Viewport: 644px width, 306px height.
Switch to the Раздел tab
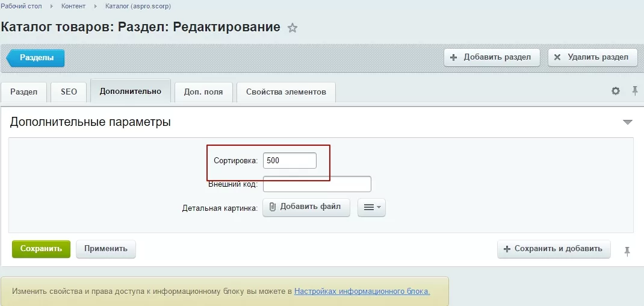[23, 92]
